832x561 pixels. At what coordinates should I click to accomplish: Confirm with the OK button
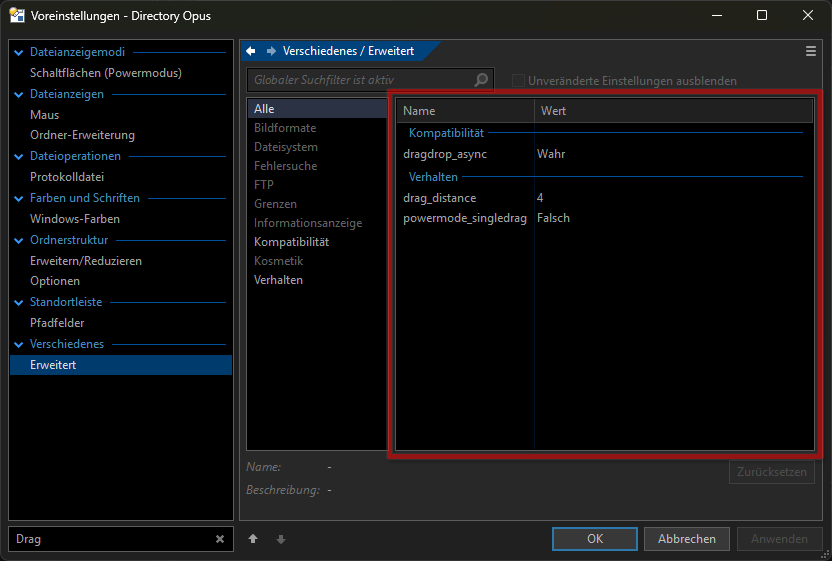pos(595,539)
